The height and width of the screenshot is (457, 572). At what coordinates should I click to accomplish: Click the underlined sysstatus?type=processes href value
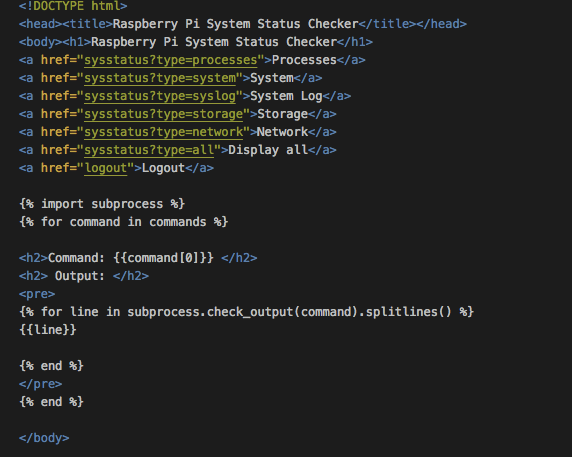click(171, 60)
